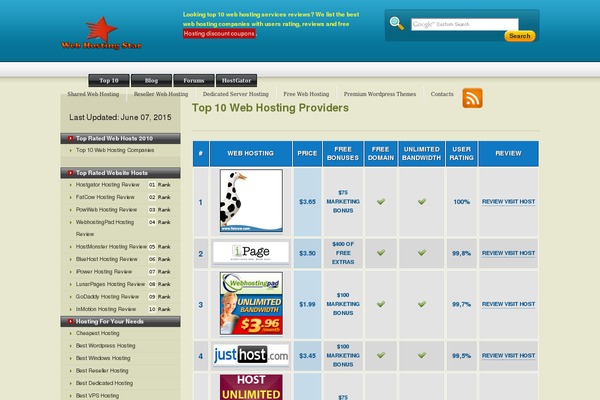Open InMotion Hosting Review link
The image size is (600, 400).
pyautogui.click(x=106, y=309)
